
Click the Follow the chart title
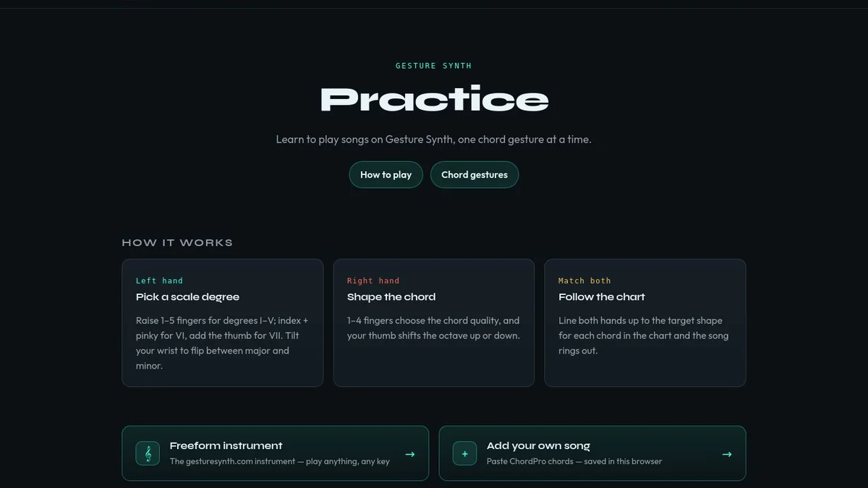[x=602, y=297]
